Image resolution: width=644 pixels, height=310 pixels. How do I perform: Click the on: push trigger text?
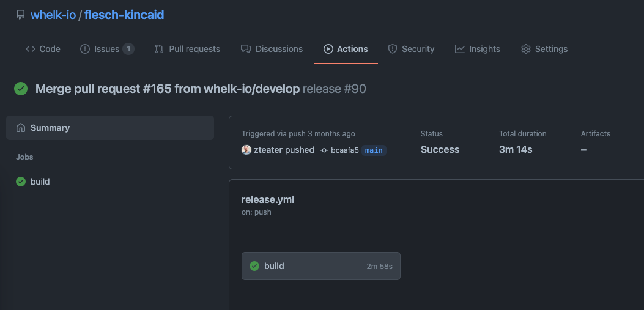pyautogui.click(x=256, y=212)
